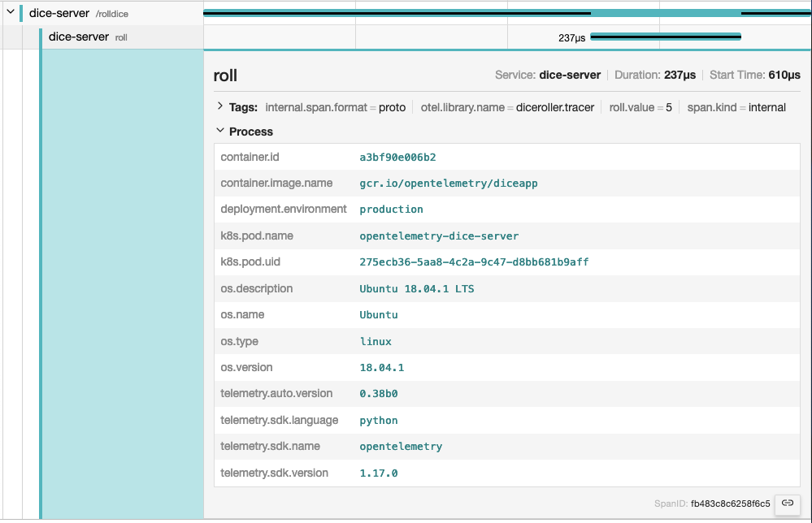Image resolution: width=812 pixels, height=523 pixels.
Task: Click the roll span detail header title
Action: point(226,75)
